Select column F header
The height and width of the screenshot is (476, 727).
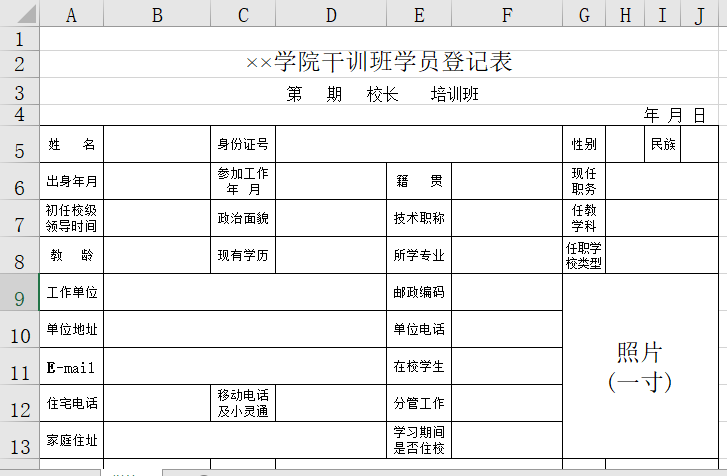click(x=507, y=14)
